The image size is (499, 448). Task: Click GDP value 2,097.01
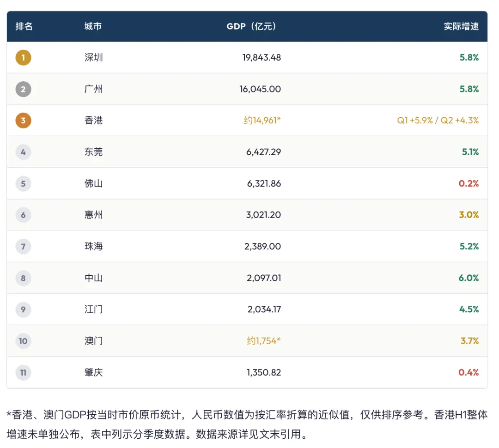[264, 278]
